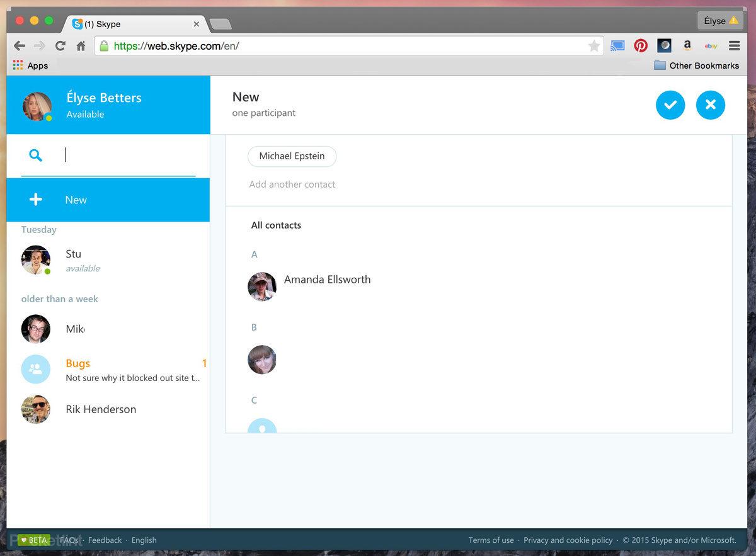Image resolution: width=756 pixels, height=556 pixels.
Task: Open the Feedback link in footer
Action: (x=105, y=540)
